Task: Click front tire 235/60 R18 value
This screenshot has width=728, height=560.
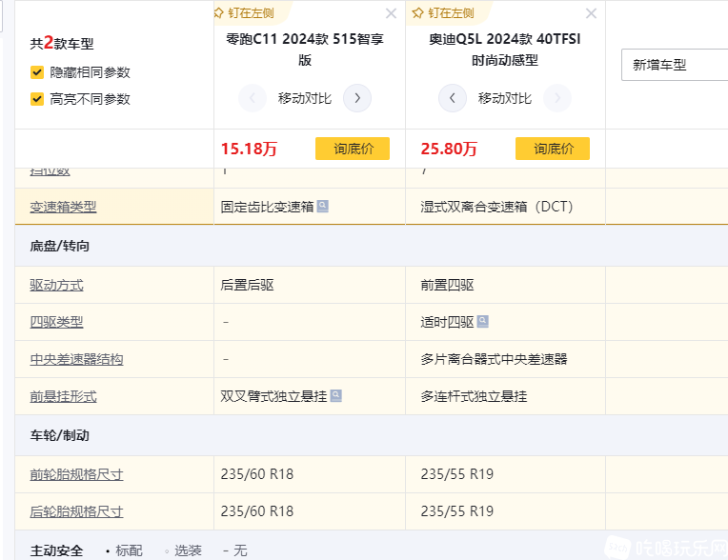Action: (256, 474)
